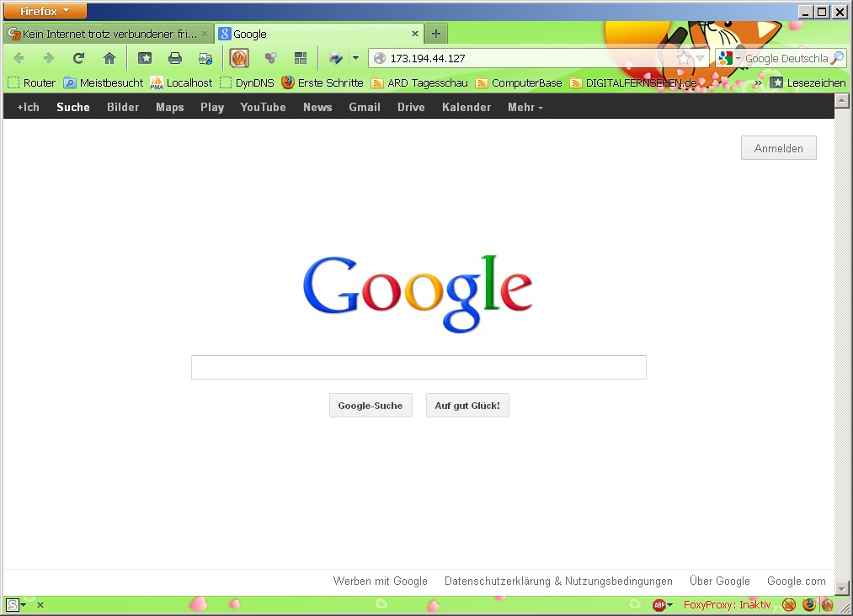This screenshot has width=853, height=616.
Task: Expand the ARD Tagesschau feed bookmark
Action: pyautogui.click(x=419, y=82)
